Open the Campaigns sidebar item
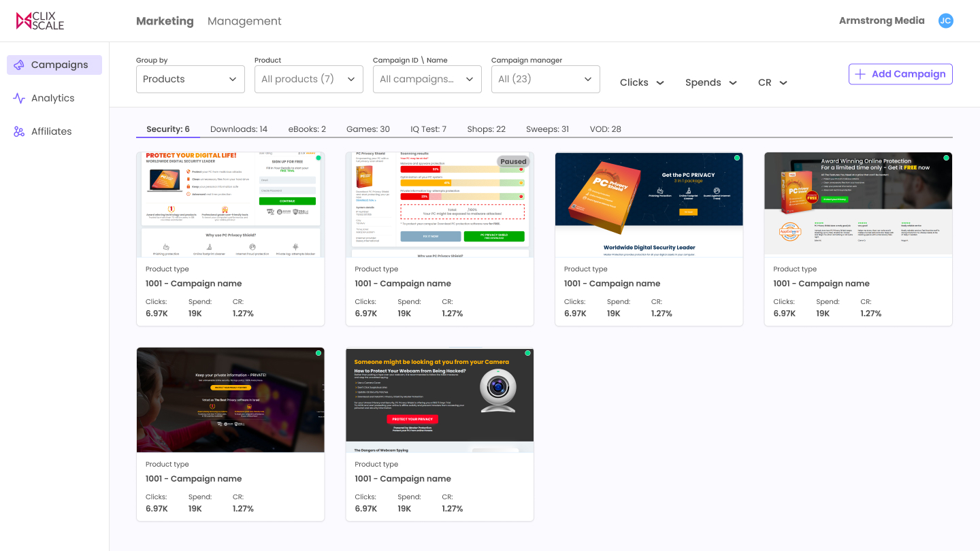Viewport: 980px width, 551px height. 54,65
